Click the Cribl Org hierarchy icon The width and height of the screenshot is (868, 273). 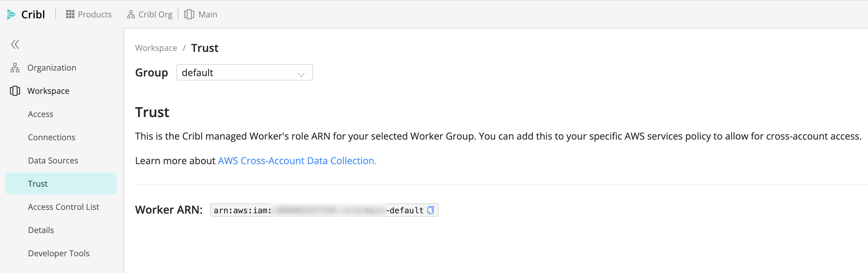pos(131,14)
